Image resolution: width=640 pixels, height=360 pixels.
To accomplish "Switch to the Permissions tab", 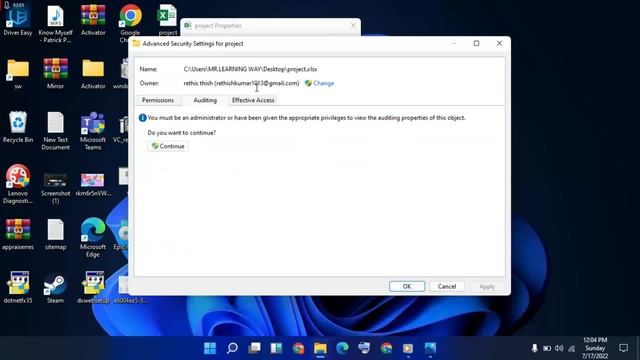I will tap(158, 100).
